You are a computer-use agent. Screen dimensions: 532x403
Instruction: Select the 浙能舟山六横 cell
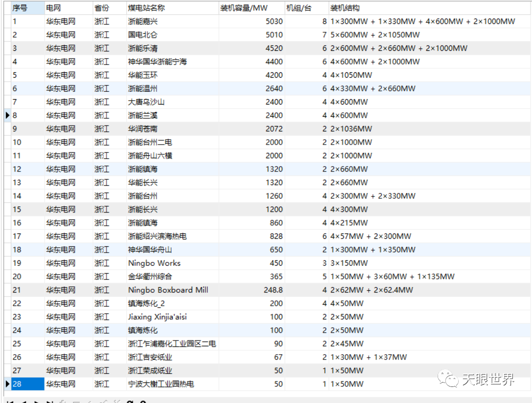172,155
